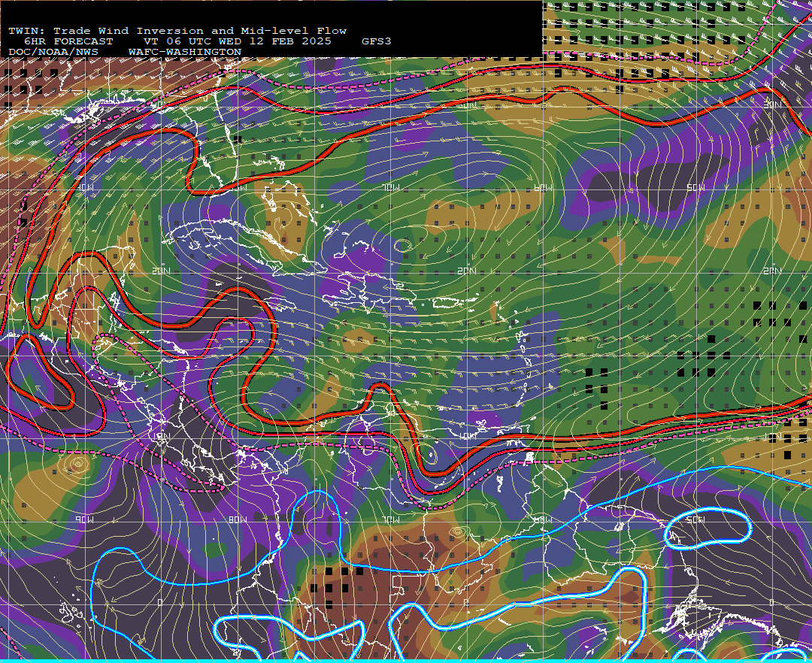Click the 70W label in the lower longitude row
The width and height of the screenshot is (812, 663).
[391, 519]
